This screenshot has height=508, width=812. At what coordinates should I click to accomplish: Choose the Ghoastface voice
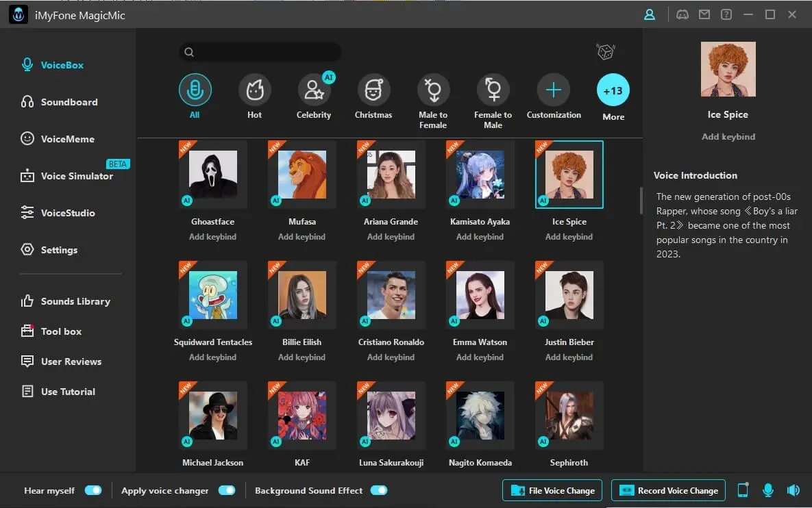pyautogui.click(x=213, y=175)
